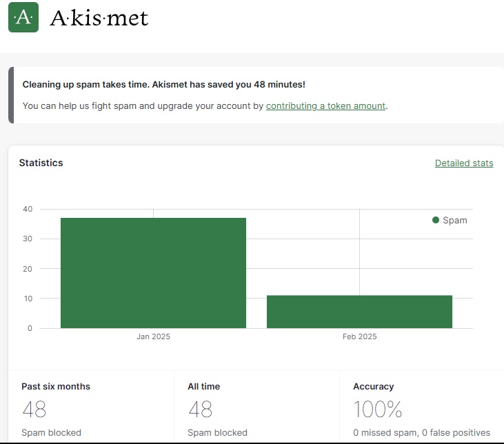Click the 48 under All time
The width and height of the screenshot is (504, 444).
pyautogui.click(x=200, y=410)
